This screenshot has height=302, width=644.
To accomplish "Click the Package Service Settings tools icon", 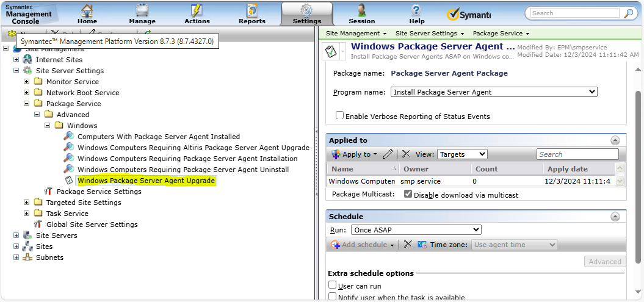I will pyautogui.click(x=48, y=191).
